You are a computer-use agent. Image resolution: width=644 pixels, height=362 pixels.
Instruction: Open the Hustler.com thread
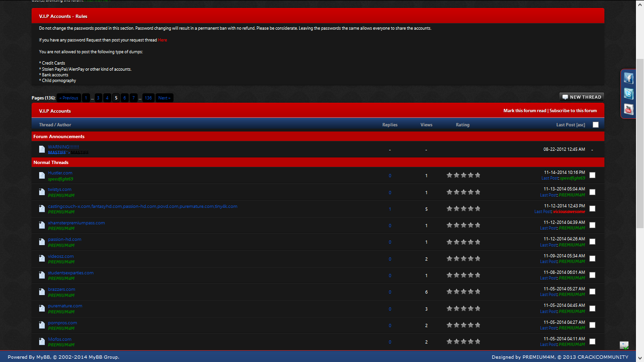[60, 173]
